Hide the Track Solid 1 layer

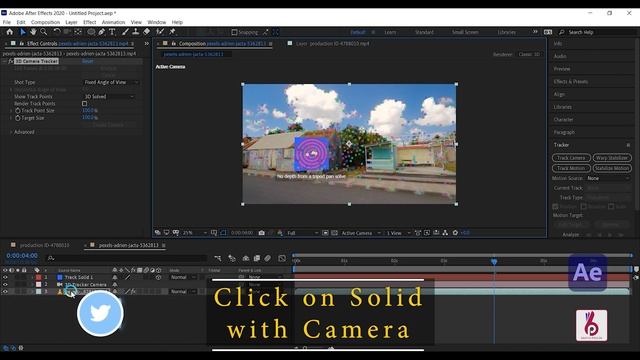tap(5, 277)
